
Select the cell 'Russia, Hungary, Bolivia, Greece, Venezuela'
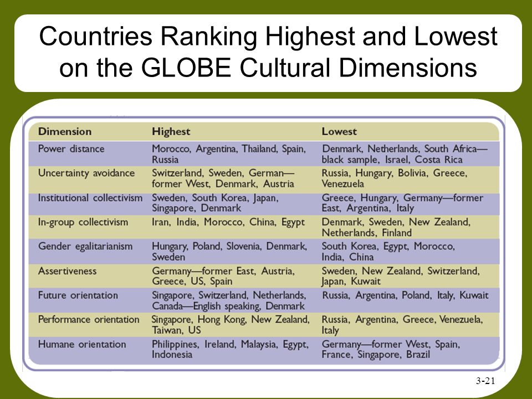click(x=395, y=178)
